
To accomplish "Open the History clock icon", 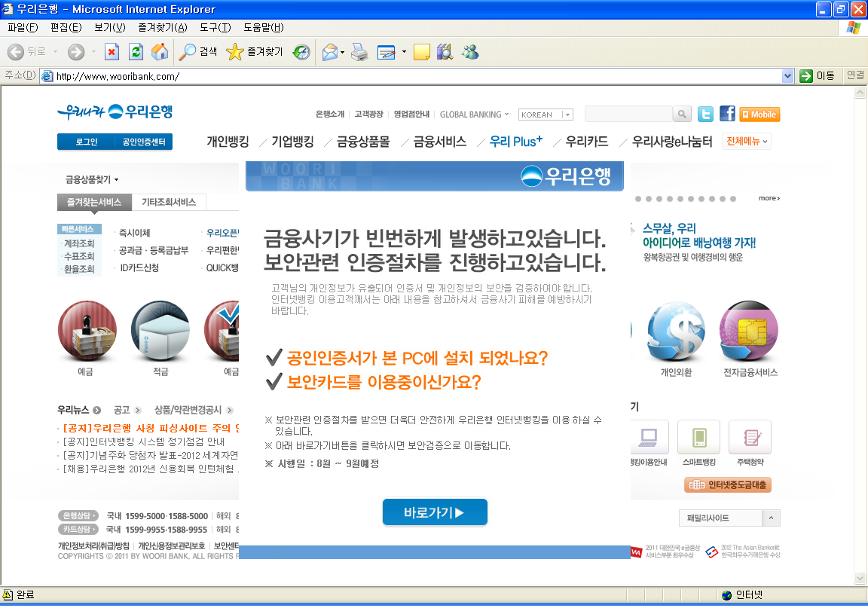I will [x=301, y=52].
